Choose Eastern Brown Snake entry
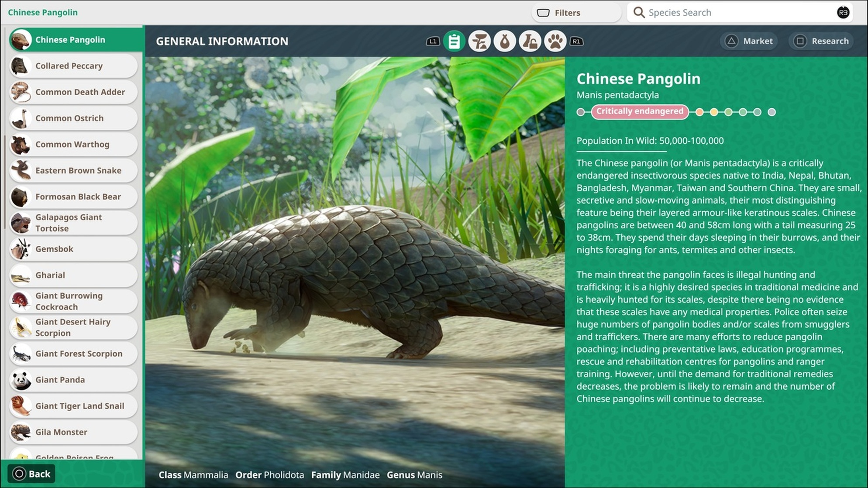 pyautogui.click(x=73, y=171)
